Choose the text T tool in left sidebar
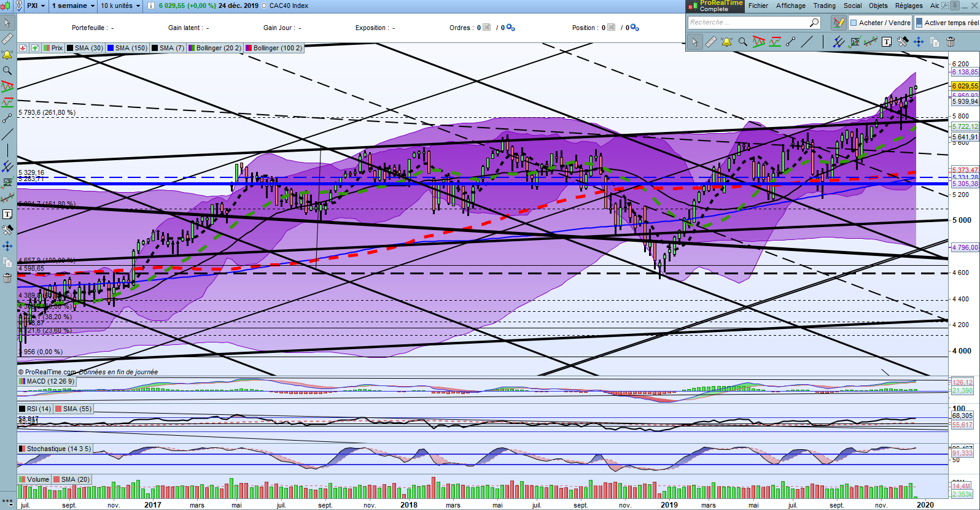980x510 pixels. click(x=7, y=214)
